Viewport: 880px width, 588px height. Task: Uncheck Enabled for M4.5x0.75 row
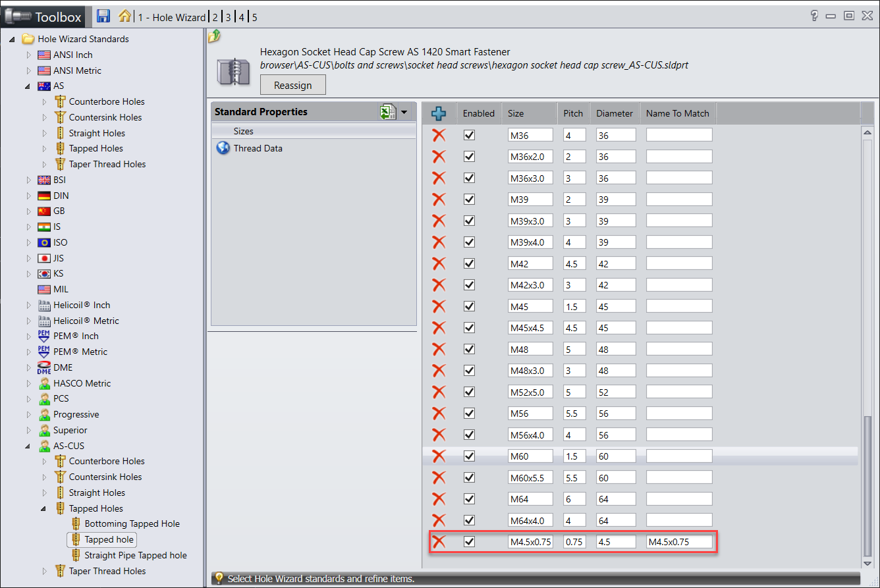click(x=469, y=542)
